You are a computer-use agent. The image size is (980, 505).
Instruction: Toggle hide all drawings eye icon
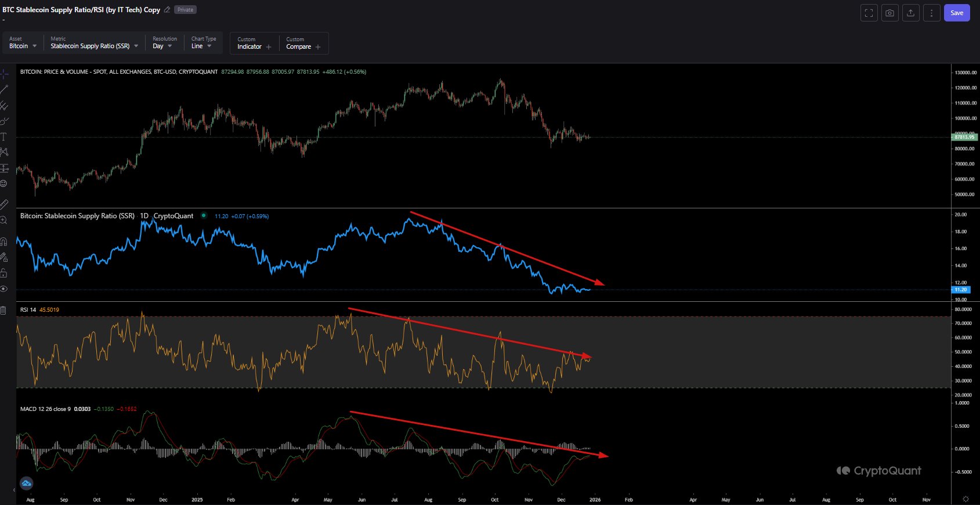(4, 288)
